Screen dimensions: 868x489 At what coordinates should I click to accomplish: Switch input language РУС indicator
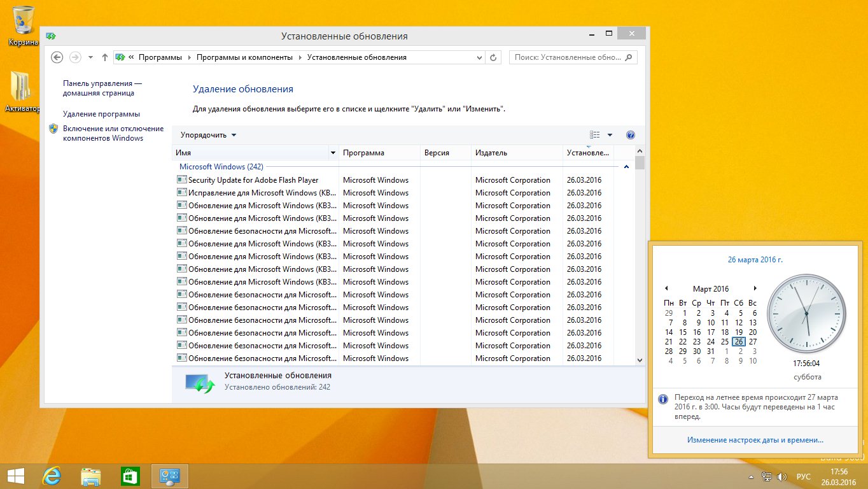click(x=804, y=476)
